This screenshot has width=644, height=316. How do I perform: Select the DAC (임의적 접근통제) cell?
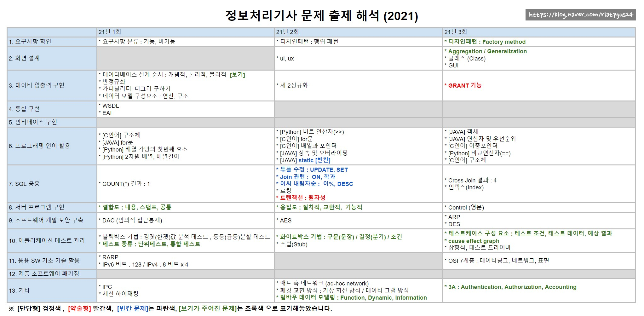click(x=132, y=220)
